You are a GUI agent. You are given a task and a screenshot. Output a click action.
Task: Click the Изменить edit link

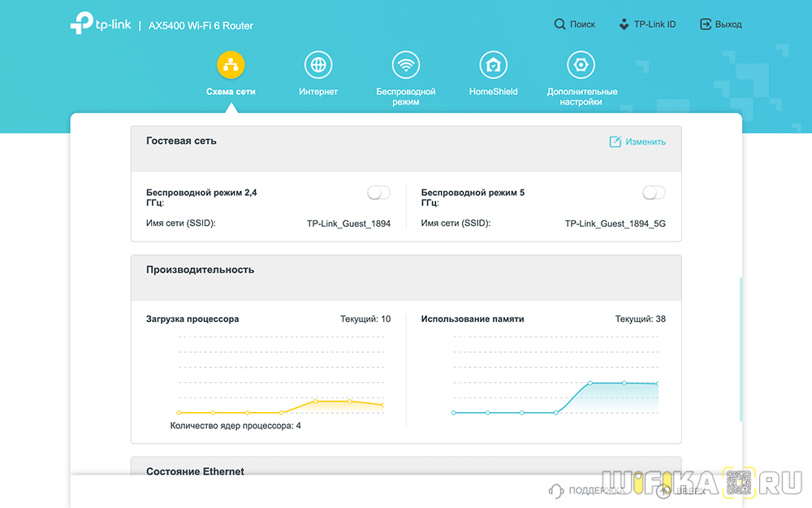coord(638,141)
